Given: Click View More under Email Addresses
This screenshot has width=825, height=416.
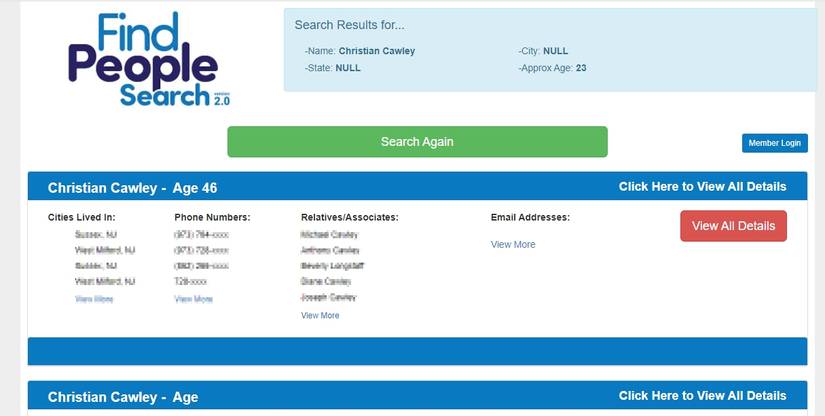Looking at the screenshot, I should tap(513, 245).
